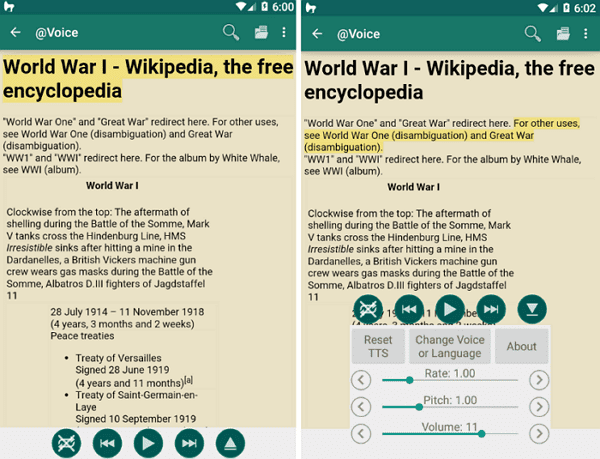Play speech in right screen controls
Viewport: 600px width, 459px height.
450,309
